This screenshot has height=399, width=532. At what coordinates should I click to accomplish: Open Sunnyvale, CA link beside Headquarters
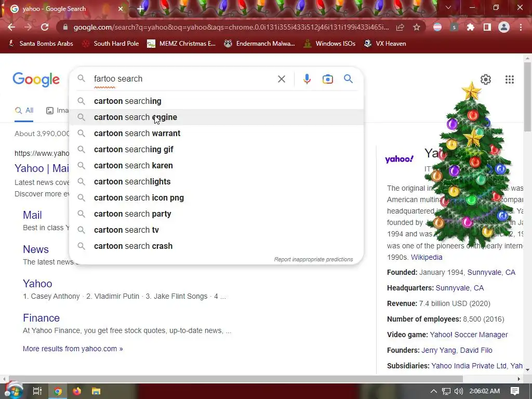pyautogui.click(x=459, y=288)
